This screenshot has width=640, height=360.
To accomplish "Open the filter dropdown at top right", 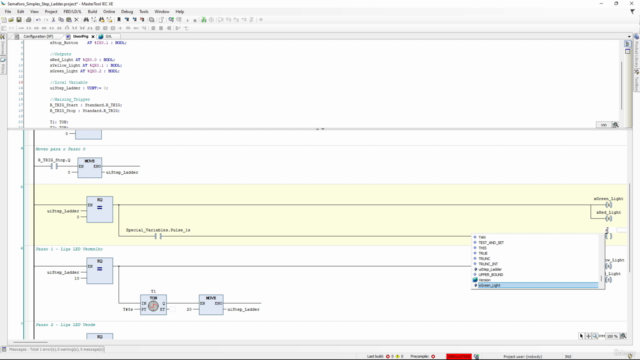I will 632,11.
